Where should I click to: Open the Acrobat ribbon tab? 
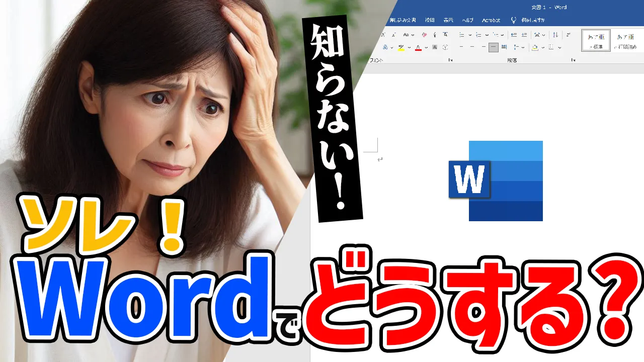tap(491, 20)
